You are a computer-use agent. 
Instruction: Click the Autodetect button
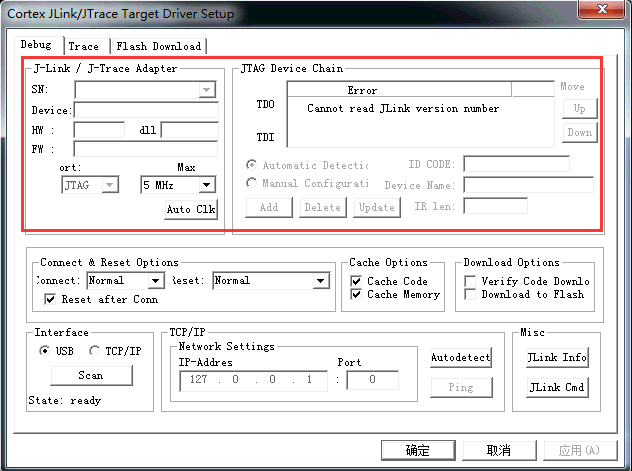(x=461, y=357)
